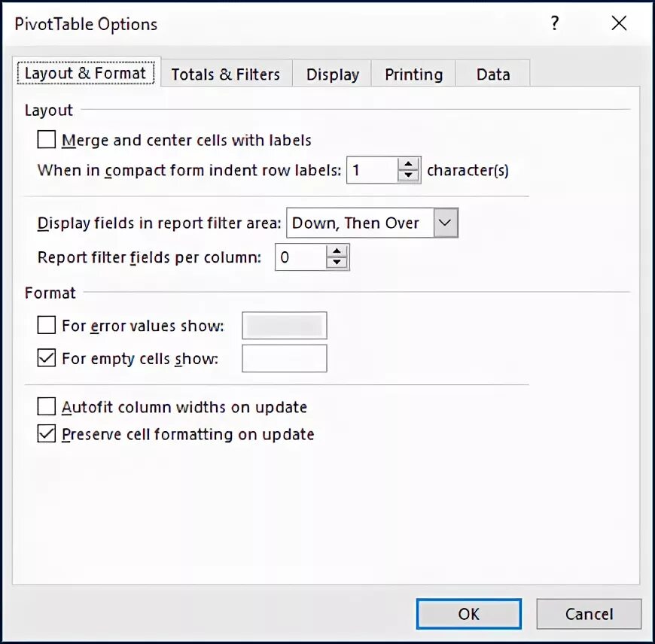The height and width of the screenshot is (644, 655).
Task: Enable Autofit column widths on update
Action: [x=47, y=406]
